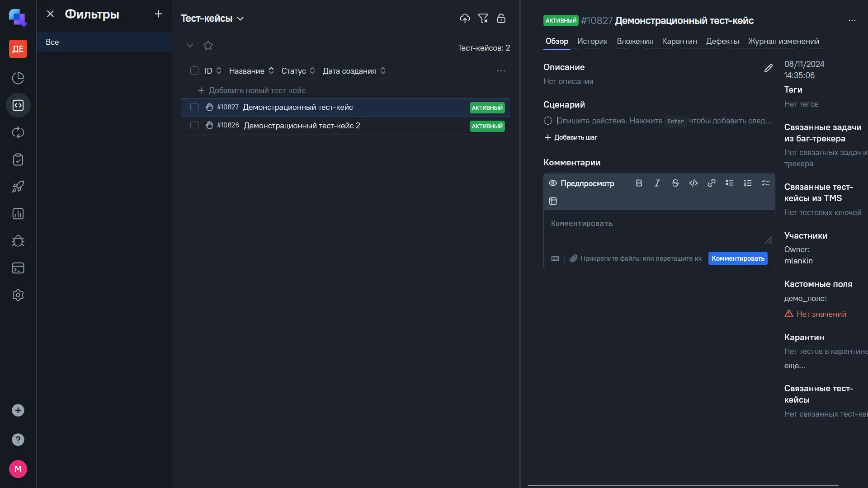Apply strikethrough formatting in comment editor

point(675,183)
